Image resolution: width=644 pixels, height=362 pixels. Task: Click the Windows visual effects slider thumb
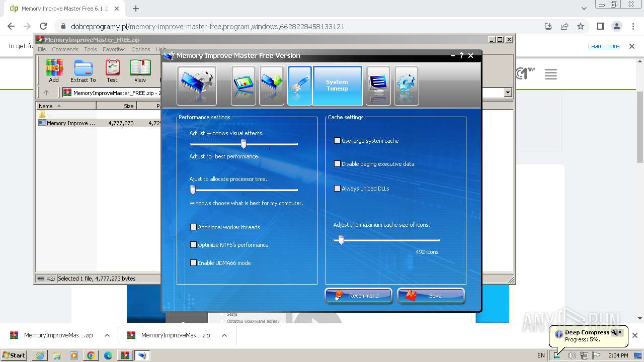click(244, 144)
